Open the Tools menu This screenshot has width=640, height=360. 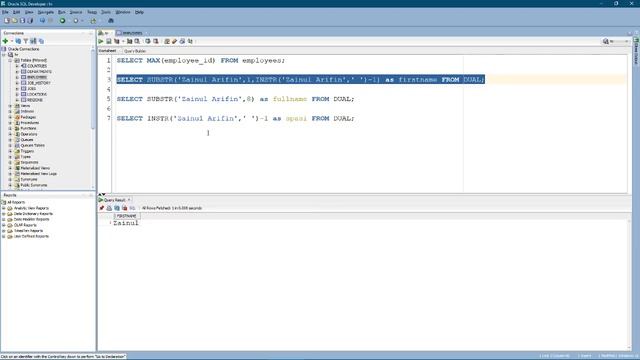[106, 12]
